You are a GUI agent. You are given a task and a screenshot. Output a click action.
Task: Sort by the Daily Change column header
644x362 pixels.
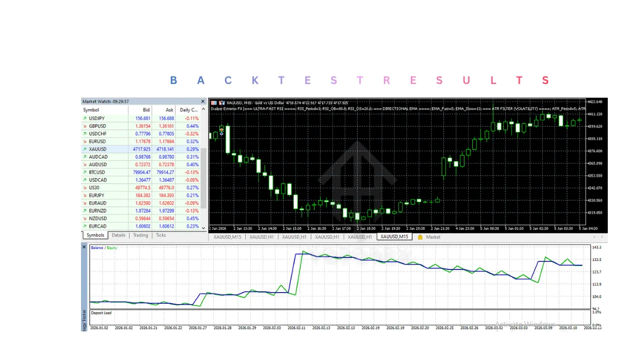[188, 110]
